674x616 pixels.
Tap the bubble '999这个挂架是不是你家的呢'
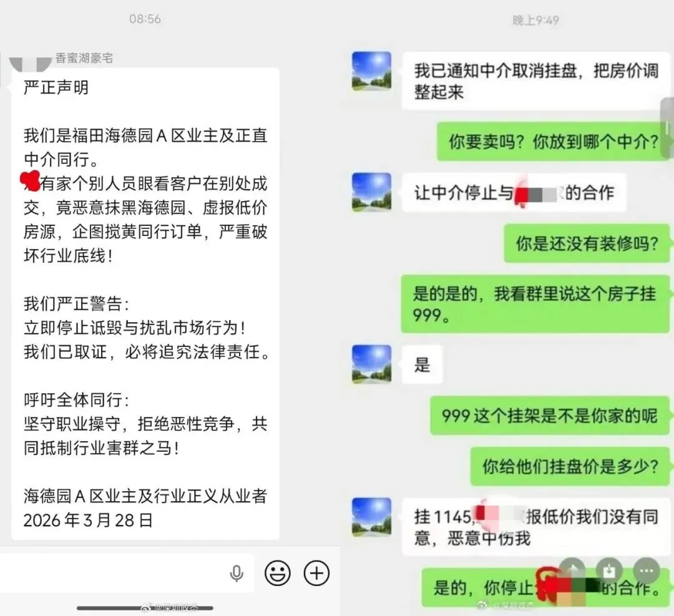tap(550, 416)
